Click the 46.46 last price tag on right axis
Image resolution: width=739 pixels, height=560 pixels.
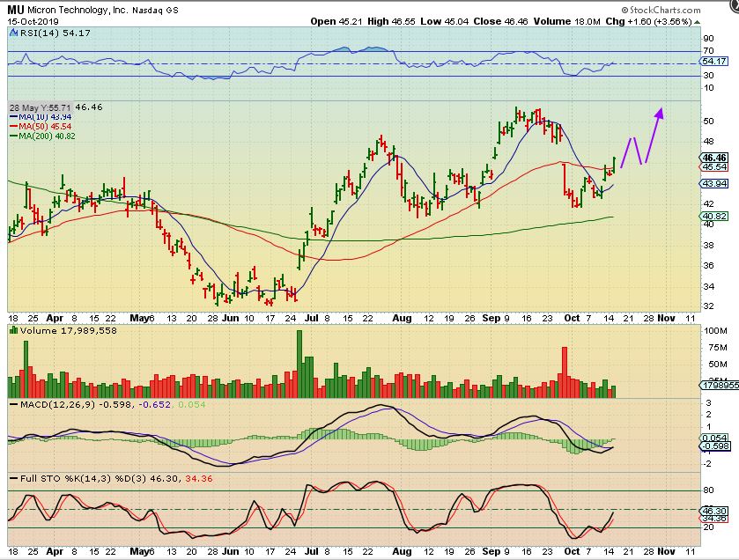[x=714, y=158]
